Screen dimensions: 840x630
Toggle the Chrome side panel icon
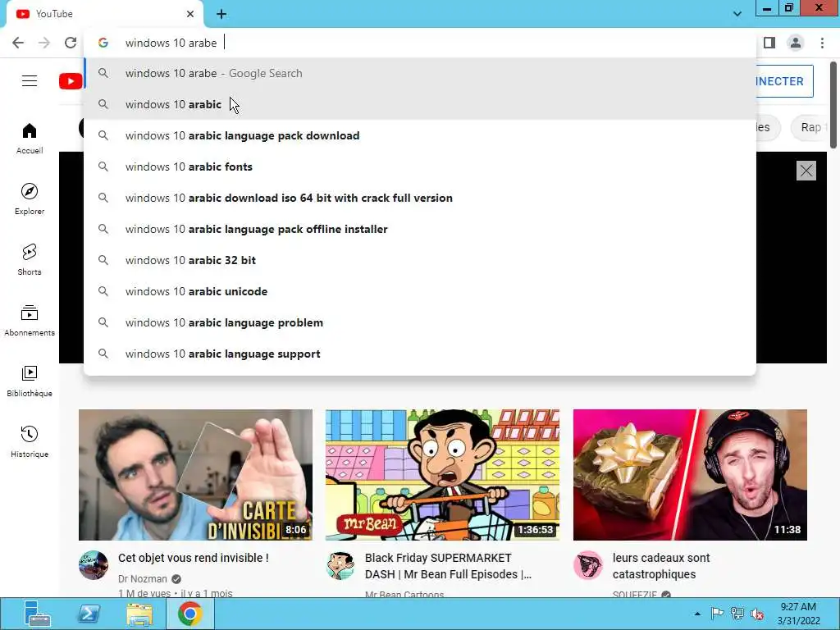769,43
